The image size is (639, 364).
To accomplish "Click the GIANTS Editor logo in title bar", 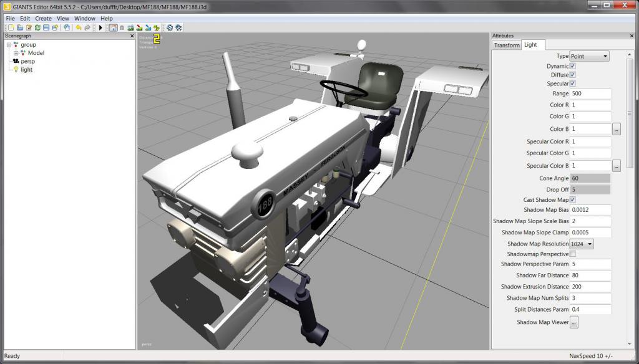I will [x=6, y=7].
